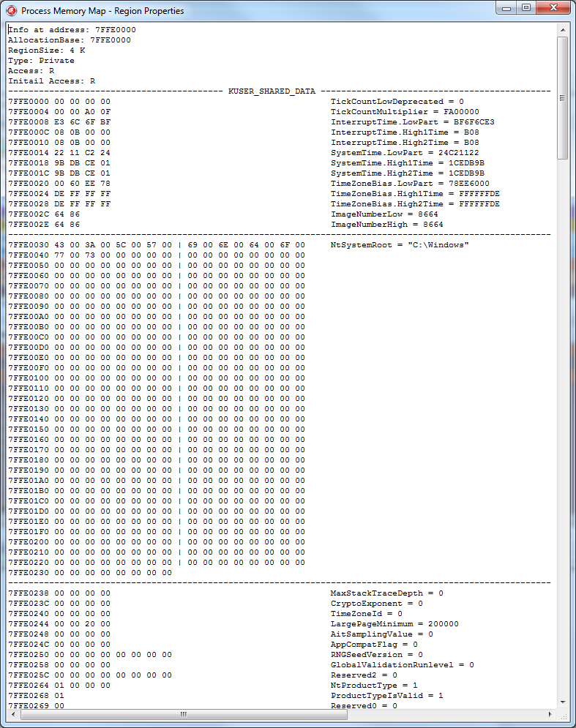576x728 pixels.
Task: Click 'InterruptTime.High2Time = B08' text
Action: [x=405, y=142]
